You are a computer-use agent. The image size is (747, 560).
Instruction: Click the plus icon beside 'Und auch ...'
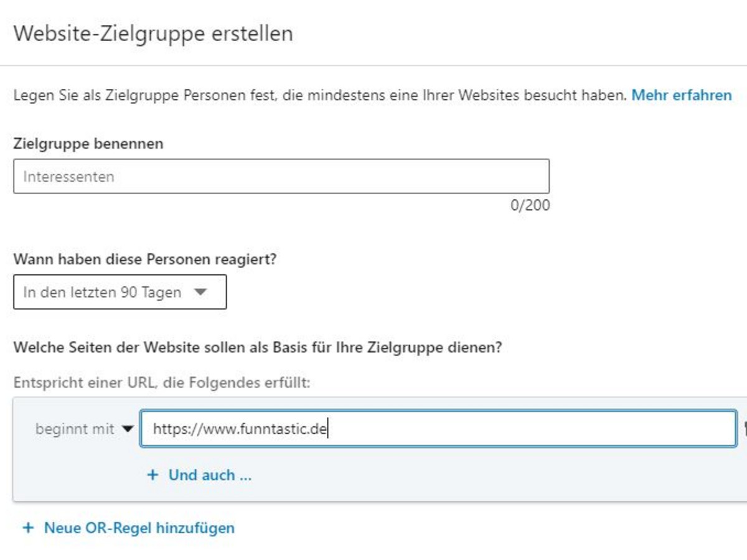153,475
